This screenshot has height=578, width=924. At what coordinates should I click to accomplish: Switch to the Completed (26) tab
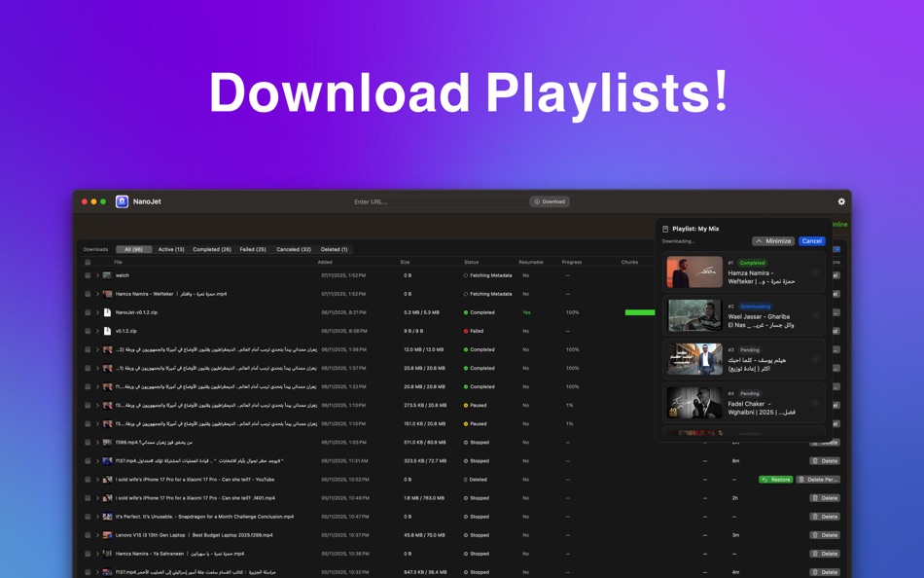point(211,248)
